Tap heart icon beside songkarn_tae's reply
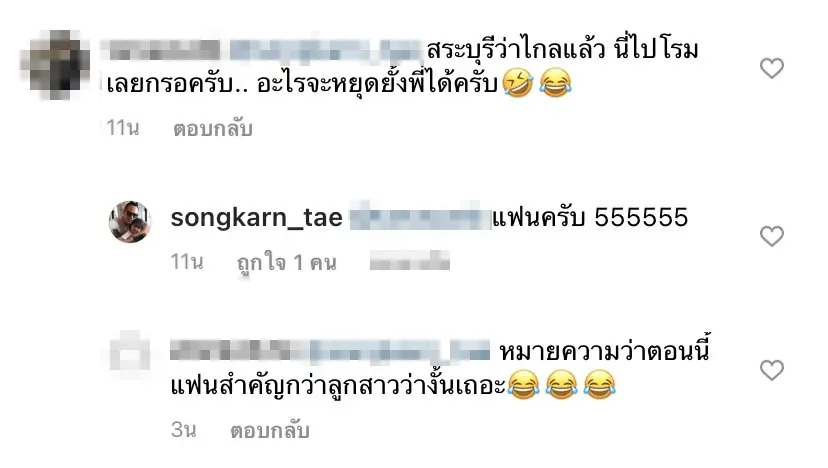This screenshot has height=468, width=828. point(771,236)
